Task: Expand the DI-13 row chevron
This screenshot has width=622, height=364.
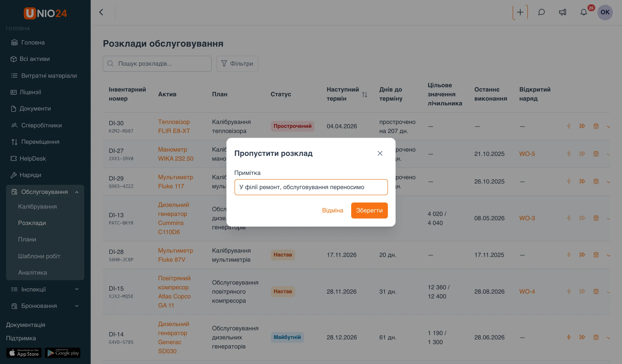Action: 608,219
